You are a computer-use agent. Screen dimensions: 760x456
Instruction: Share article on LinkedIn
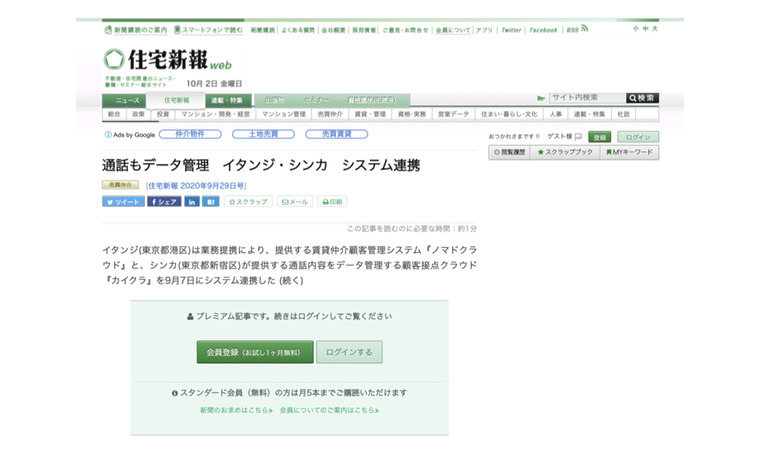[192, 201]
